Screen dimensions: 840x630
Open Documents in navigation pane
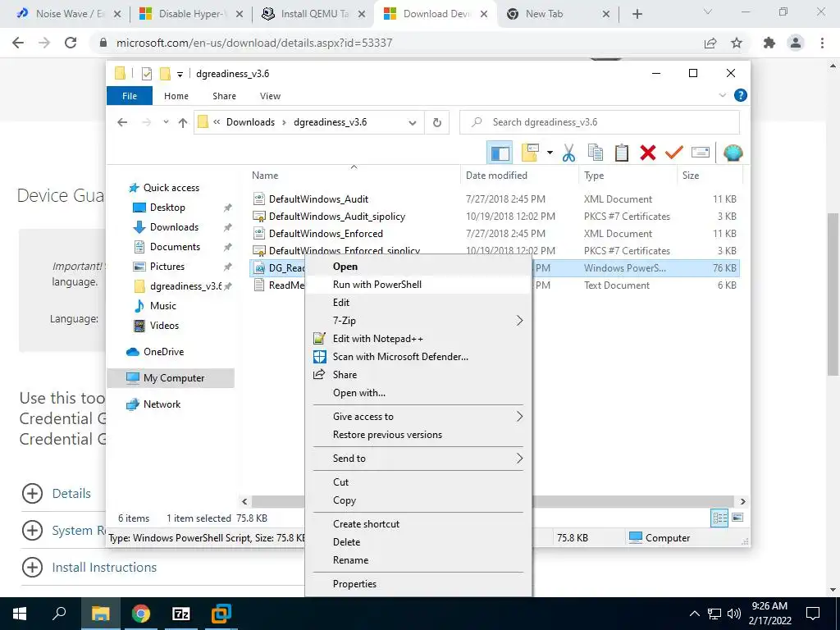[x=175, y=247]
